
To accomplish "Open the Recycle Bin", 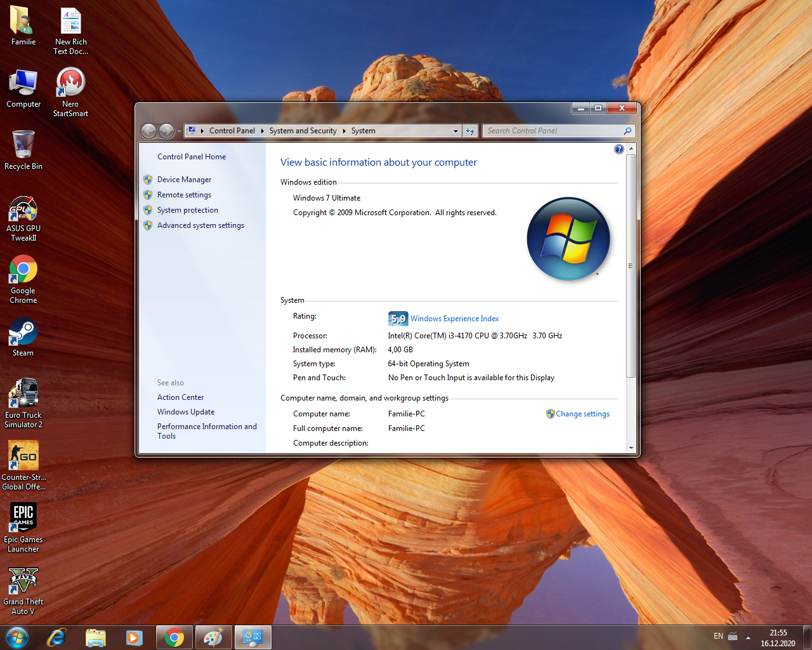I will tap(23, 150).
